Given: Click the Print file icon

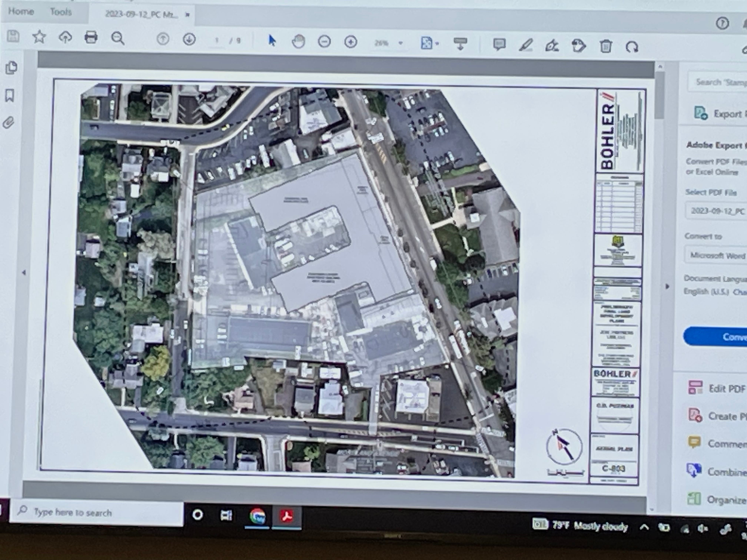Looking at the screenshot, I should (91, 37).
